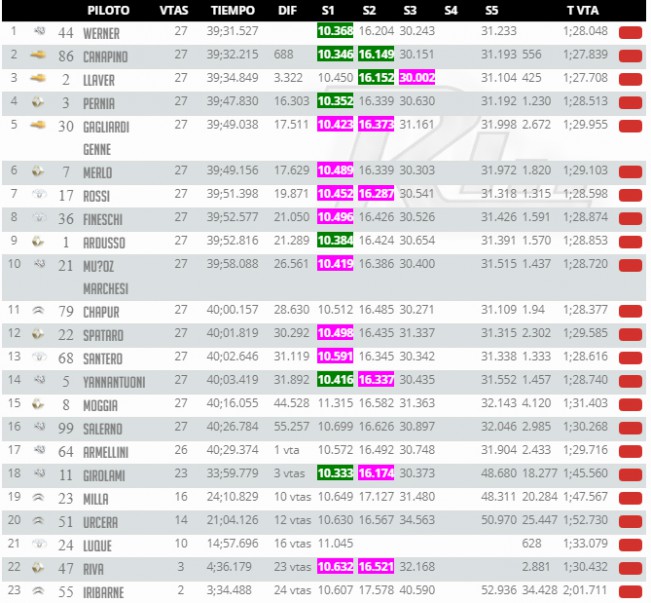Click the red button in PERNIA's row
Screen dimensions: 651x603
[x=630, y=103]
